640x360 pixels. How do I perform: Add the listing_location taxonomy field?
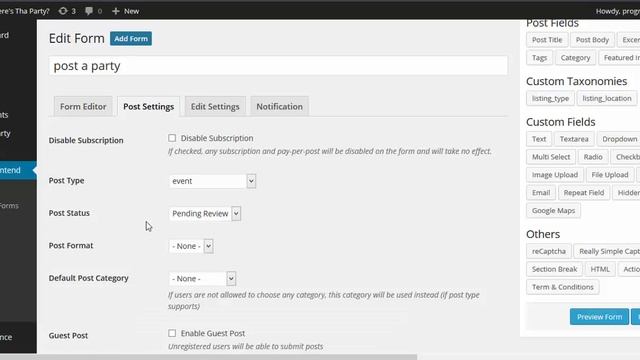607,98
